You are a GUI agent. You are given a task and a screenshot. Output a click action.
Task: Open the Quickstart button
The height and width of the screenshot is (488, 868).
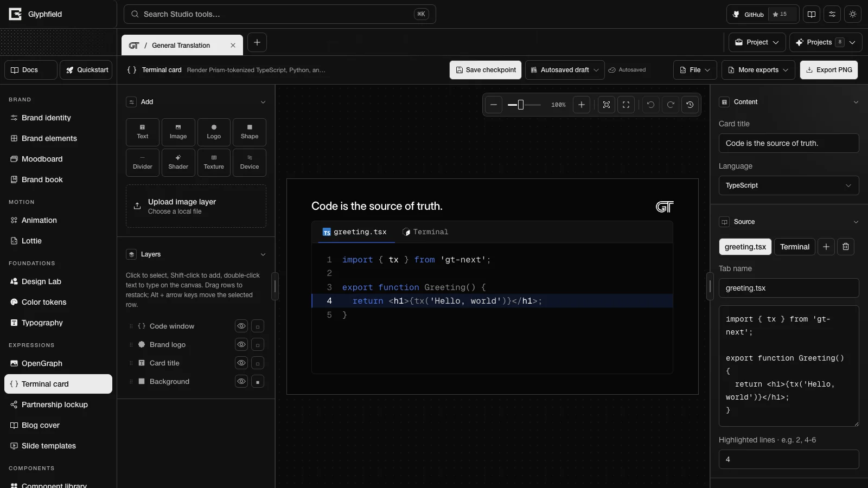coord(86,70)
